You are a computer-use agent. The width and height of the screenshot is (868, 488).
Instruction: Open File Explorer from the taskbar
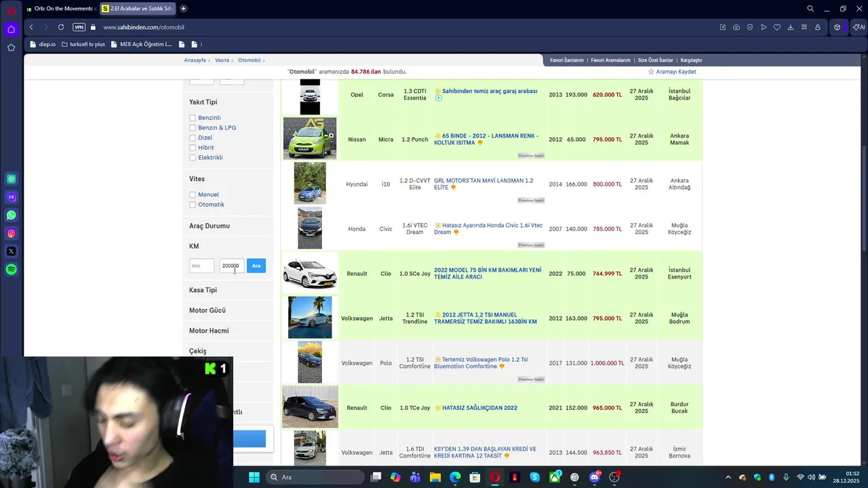pos(435,477)
